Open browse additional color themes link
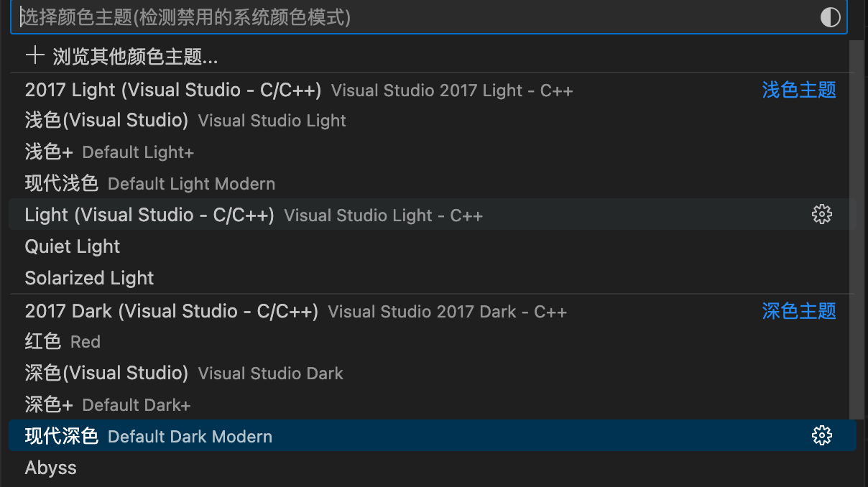 135,56
